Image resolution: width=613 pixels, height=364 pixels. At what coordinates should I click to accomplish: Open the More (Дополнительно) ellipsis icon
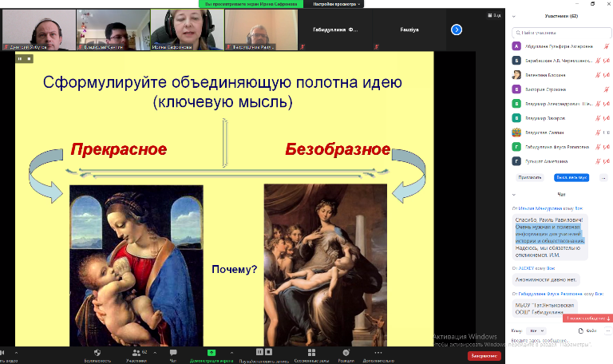coord(378,352)
